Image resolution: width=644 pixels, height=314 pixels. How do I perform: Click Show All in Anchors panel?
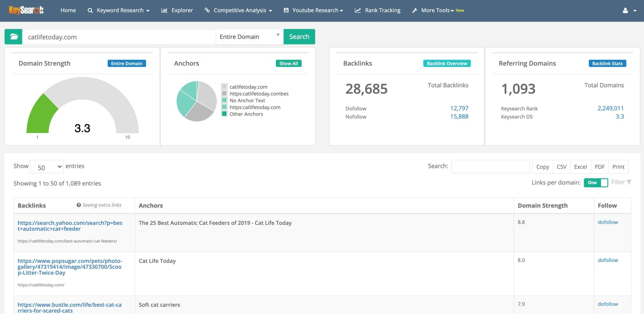click(289, 63)
